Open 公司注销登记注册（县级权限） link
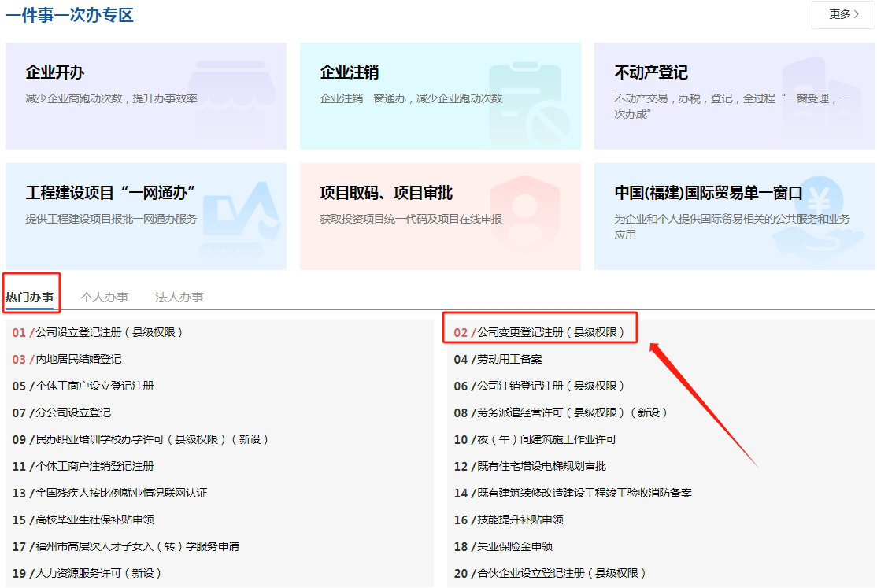The height and width of the screenshot is (588, 877). [550, 386]
